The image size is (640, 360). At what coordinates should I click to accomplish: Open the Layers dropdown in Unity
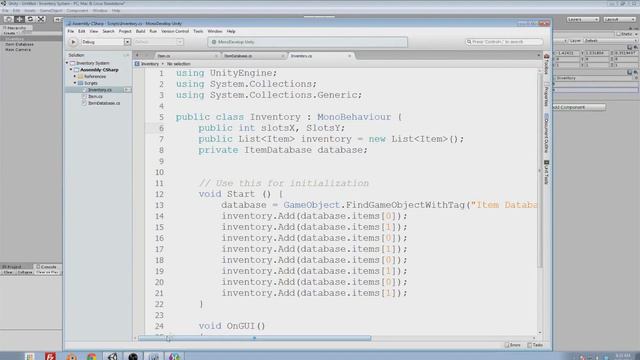(582, 19)
